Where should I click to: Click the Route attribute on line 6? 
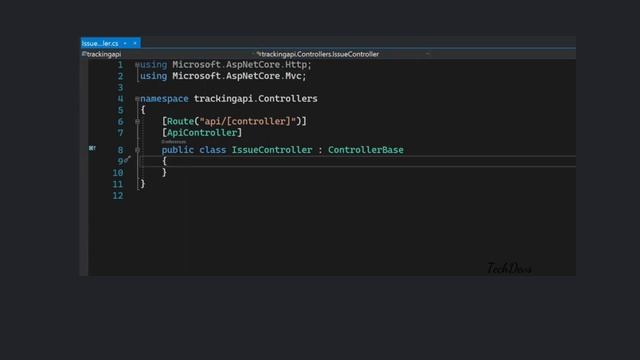click(180, 121)
